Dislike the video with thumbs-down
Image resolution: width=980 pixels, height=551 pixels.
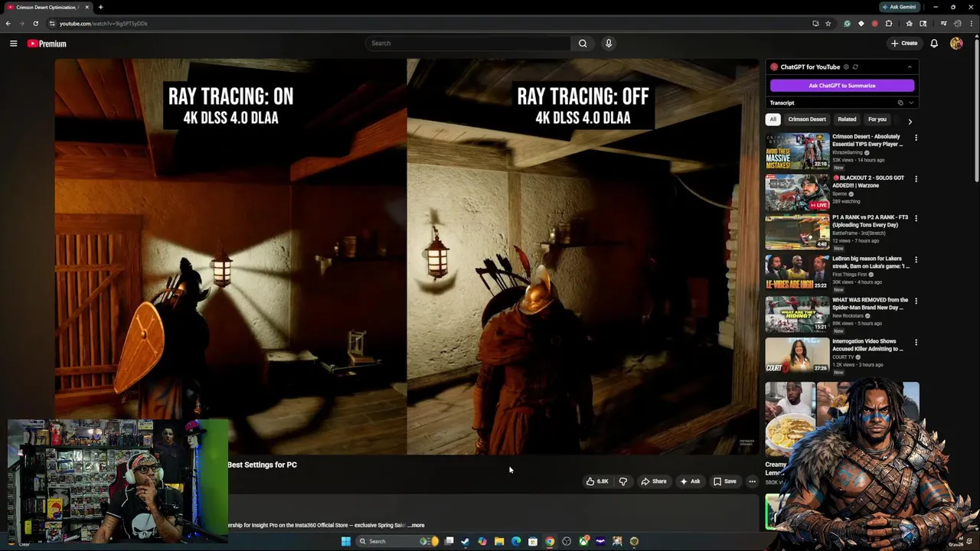click(622, 481)
